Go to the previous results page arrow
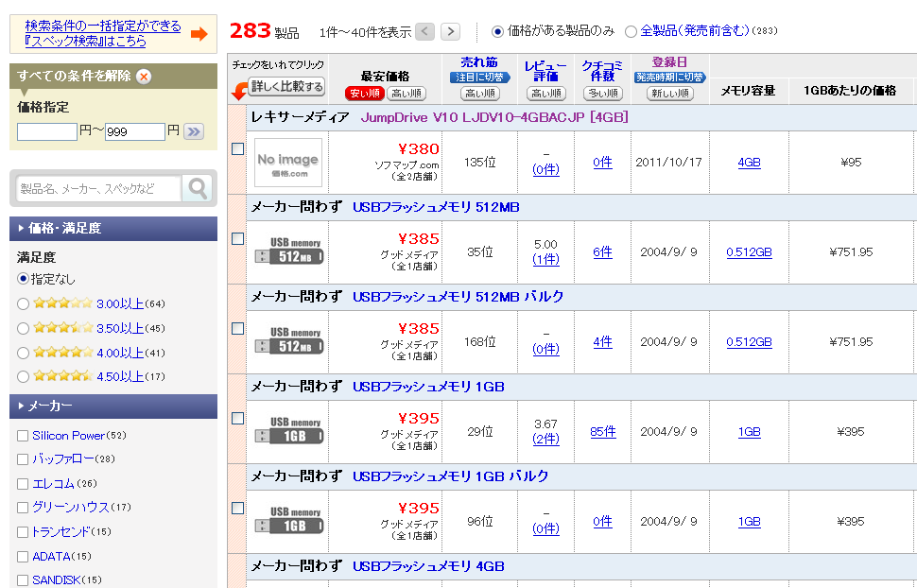 (424, 31)
